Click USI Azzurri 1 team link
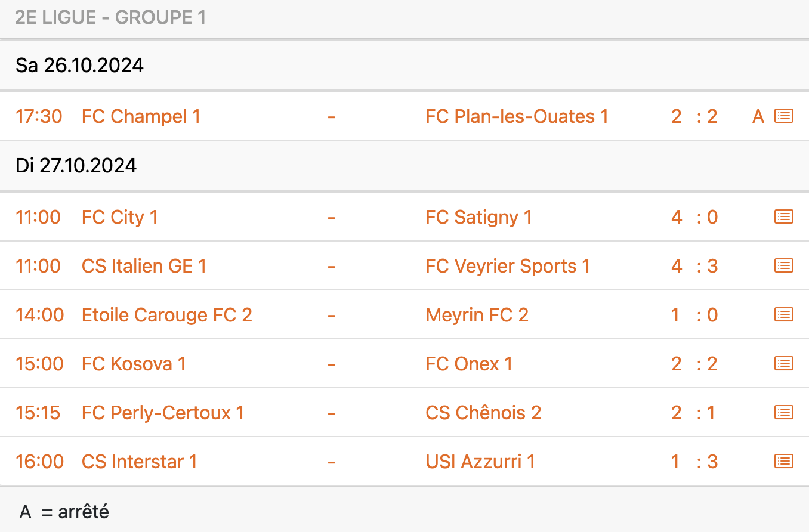809x532 pixels. click(x=480, y=462)
